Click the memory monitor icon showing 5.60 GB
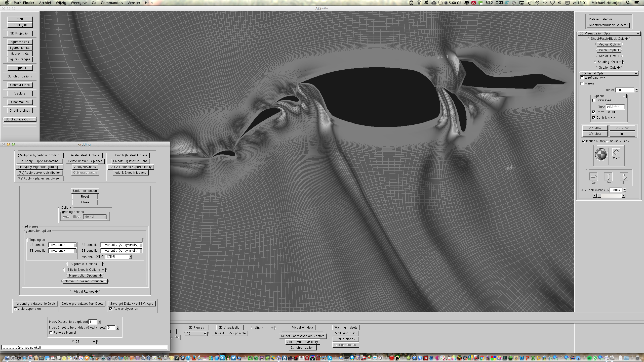Image resolution: width=644 pixels, height=362 pixels. tap(453, 3)
